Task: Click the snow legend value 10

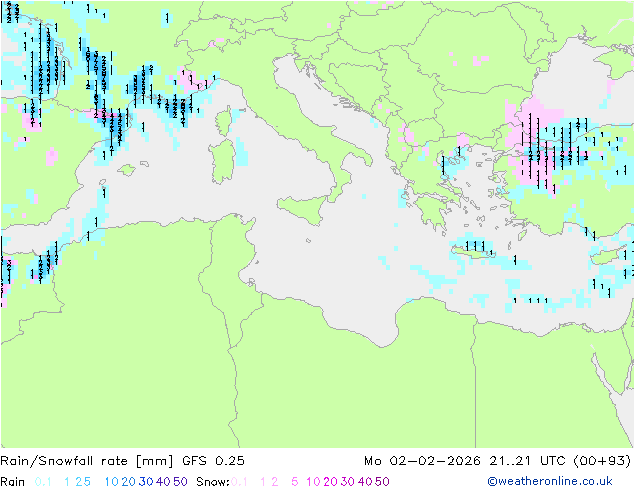Action: tap(313, 482)
